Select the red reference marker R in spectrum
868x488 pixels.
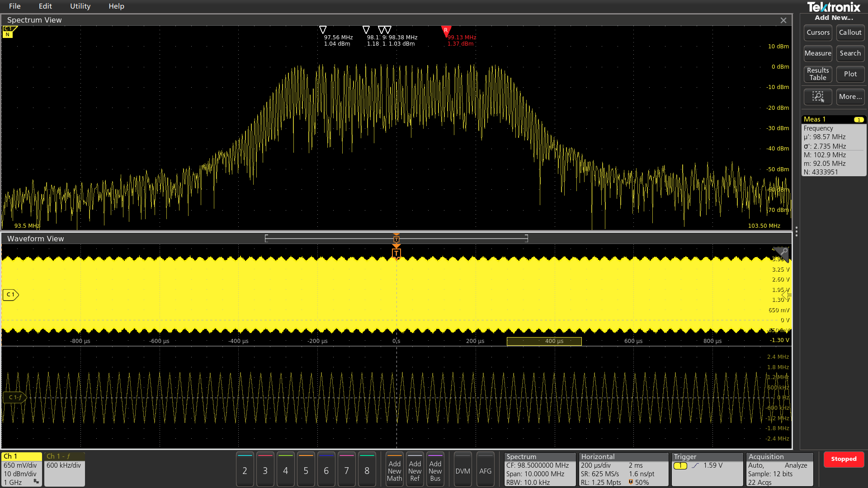(446, 31)
